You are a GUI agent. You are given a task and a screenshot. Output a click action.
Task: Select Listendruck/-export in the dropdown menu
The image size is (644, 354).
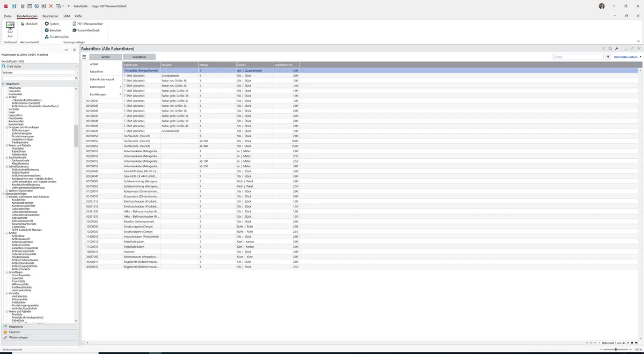[x=102, y=79]
